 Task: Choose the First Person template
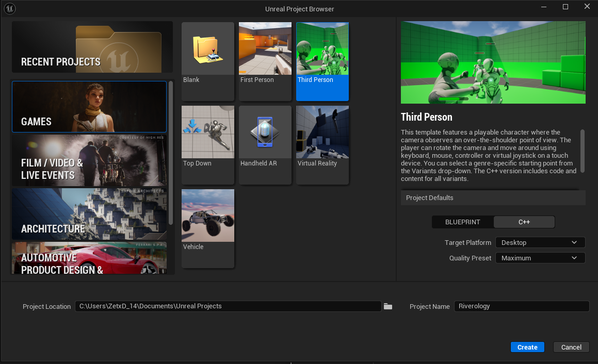pos(265,49)
